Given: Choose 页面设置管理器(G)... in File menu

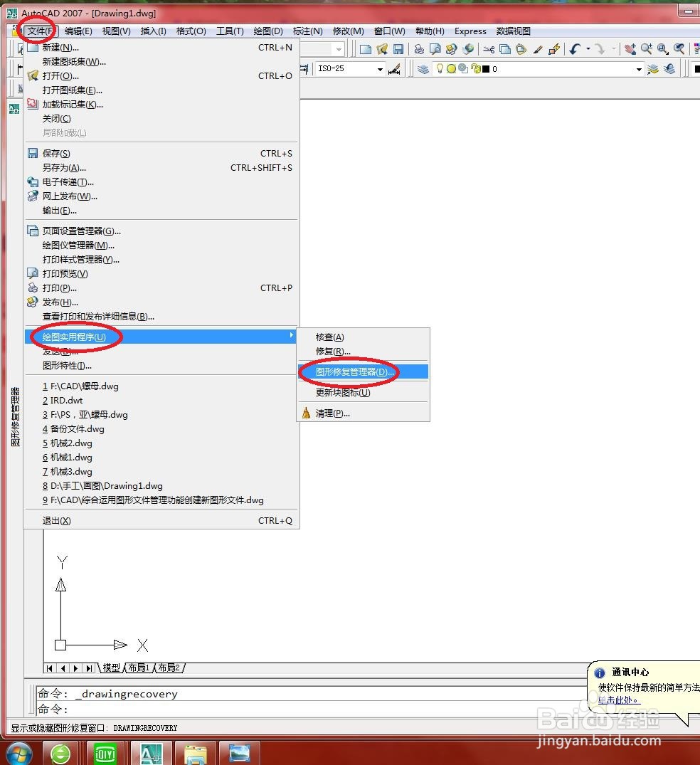Looking at the screenshot, I should [160, 231].
